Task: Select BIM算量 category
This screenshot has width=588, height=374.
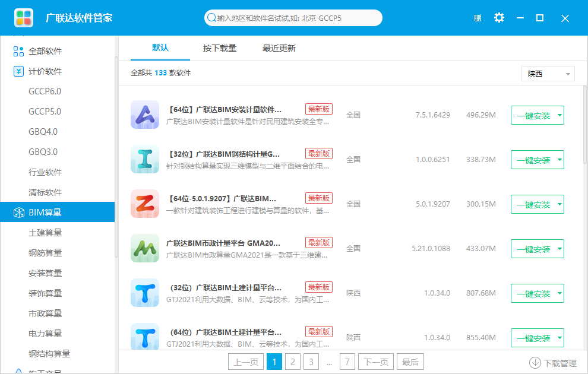Action: pyautogui.click(x=58, y=213)
